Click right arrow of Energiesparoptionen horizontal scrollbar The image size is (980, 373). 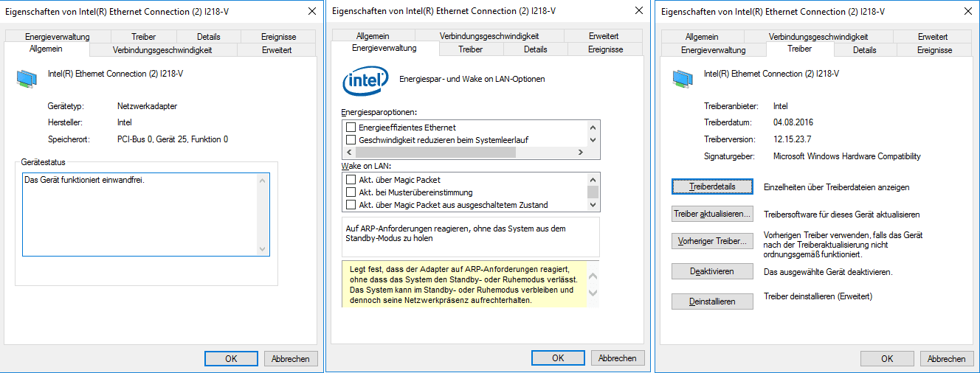[x=580, y=153]
